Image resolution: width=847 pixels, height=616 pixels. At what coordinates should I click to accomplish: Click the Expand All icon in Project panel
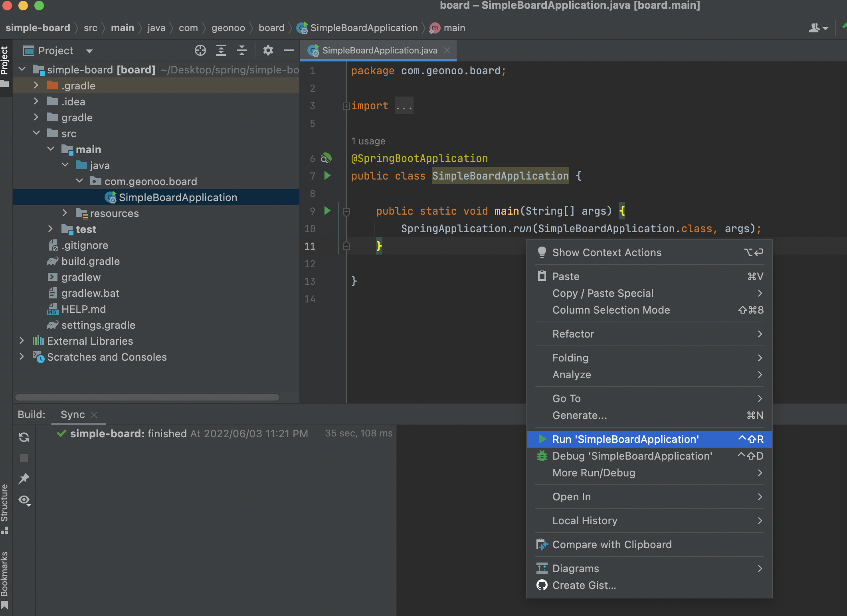tap(221, 50)
